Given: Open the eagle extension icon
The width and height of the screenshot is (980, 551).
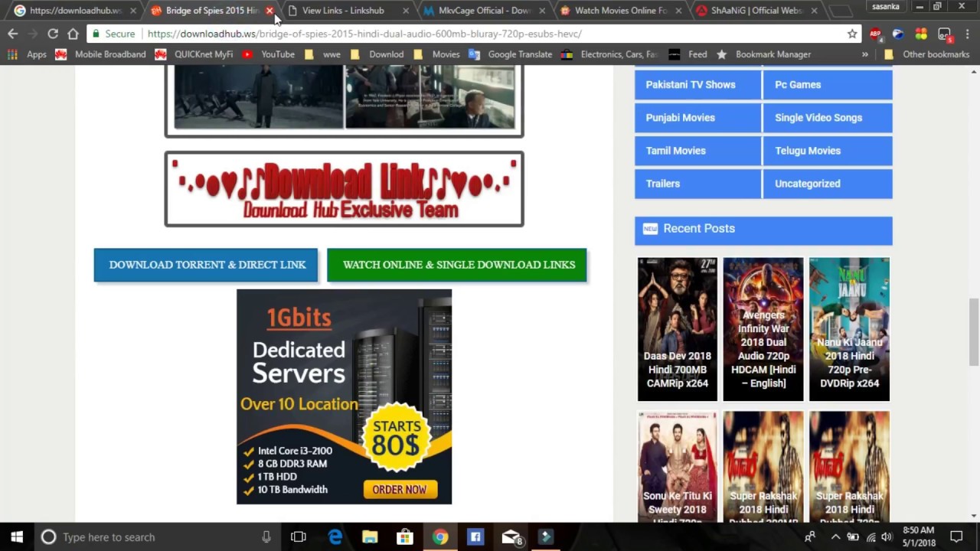Looking at the screenshot, I should point(898,34).
